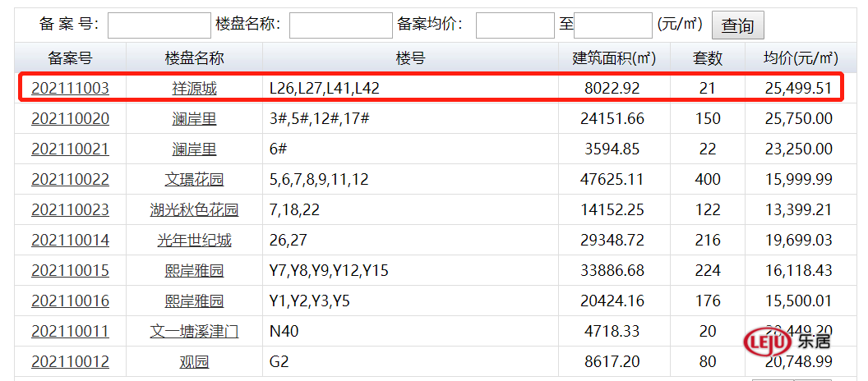
Task: Click average price 25,499.51
Action: point(799,89)
